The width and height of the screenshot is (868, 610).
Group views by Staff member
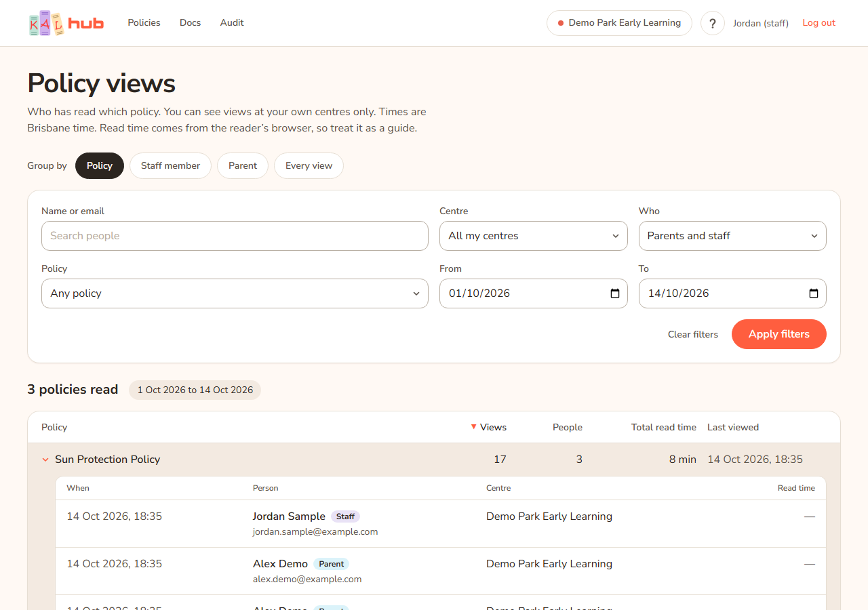pyautogui.click(x=170, y=165)
